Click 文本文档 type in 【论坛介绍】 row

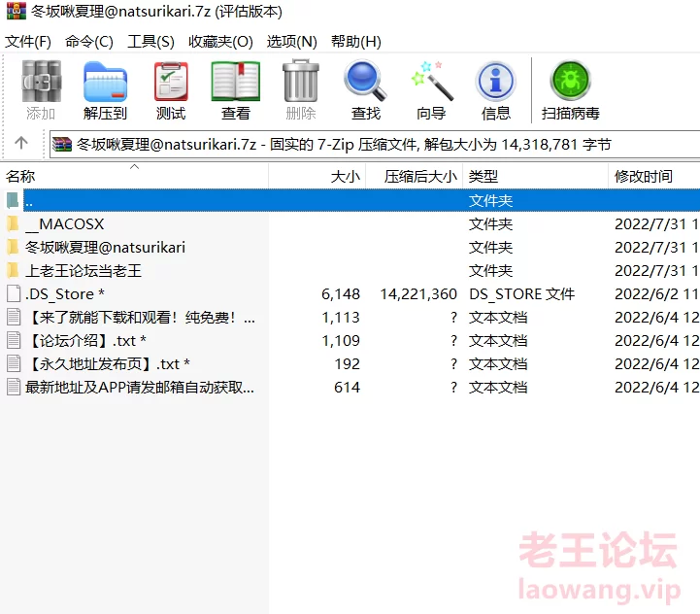point(498,340)
